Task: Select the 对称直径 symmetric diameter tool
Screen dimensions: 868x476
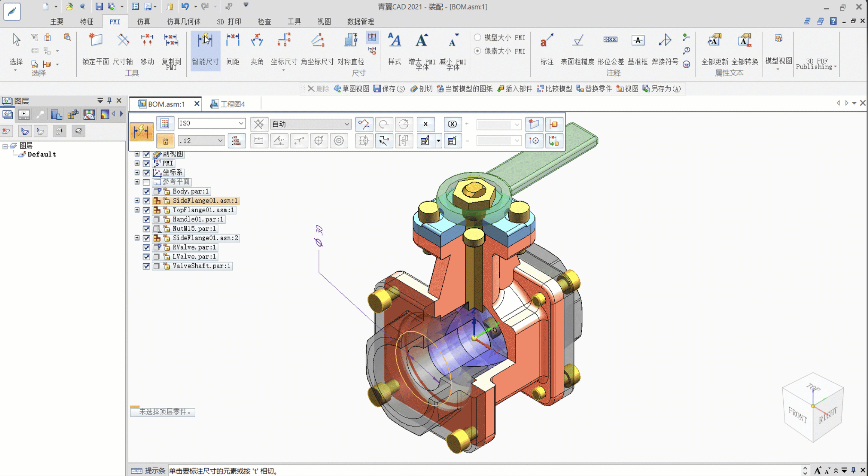Action: point(351,50)
